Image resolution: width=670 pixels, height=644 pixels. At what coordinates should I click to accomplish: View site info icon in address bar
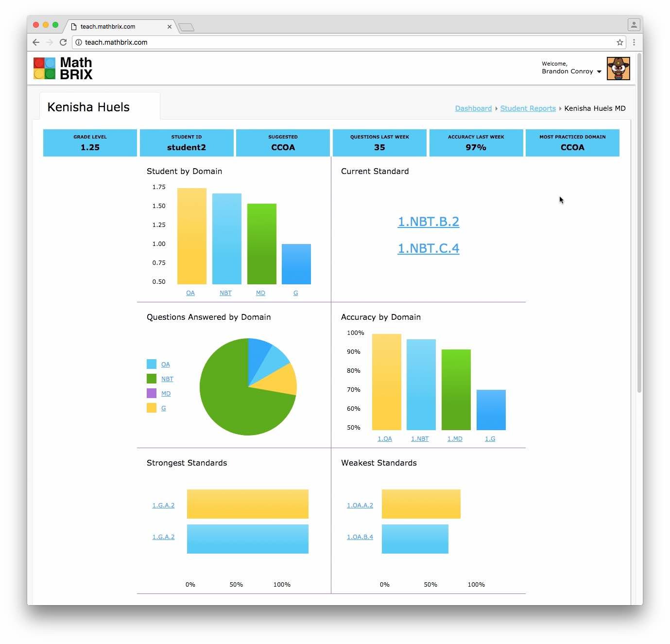pyautogui.click(x=79, y=42)
